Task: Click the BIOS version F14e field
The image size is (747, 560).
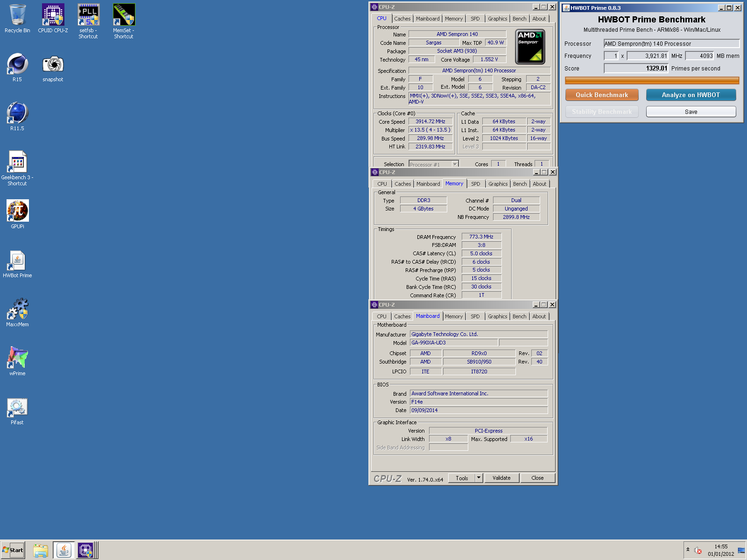Action: point(479,402)
